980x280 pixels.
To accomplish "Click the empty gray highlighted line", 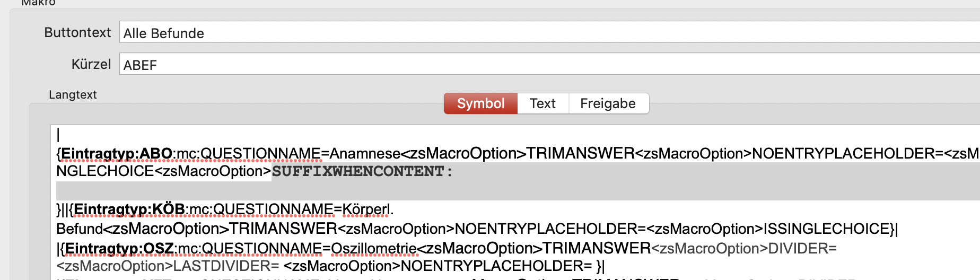I will 518,190.
